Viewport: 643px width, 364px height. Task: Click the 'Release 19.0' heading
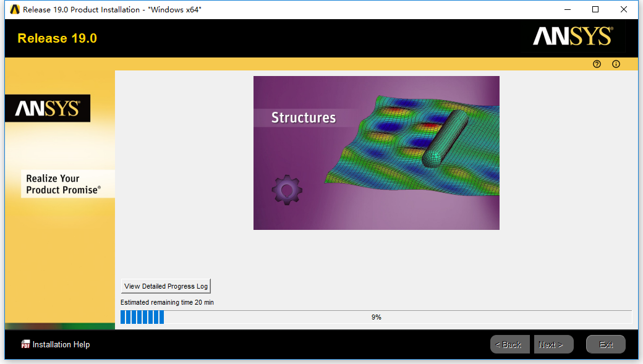pos(57,38)
